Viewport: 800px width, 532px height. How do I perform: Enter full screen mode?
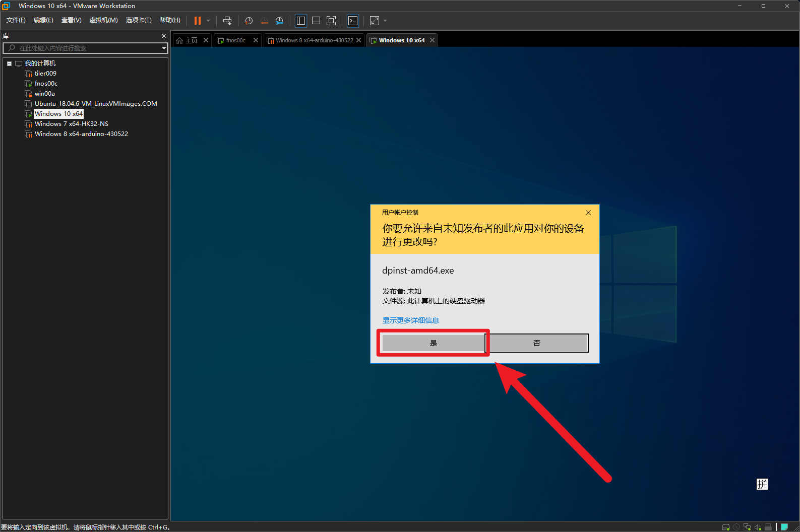(331, 21)
